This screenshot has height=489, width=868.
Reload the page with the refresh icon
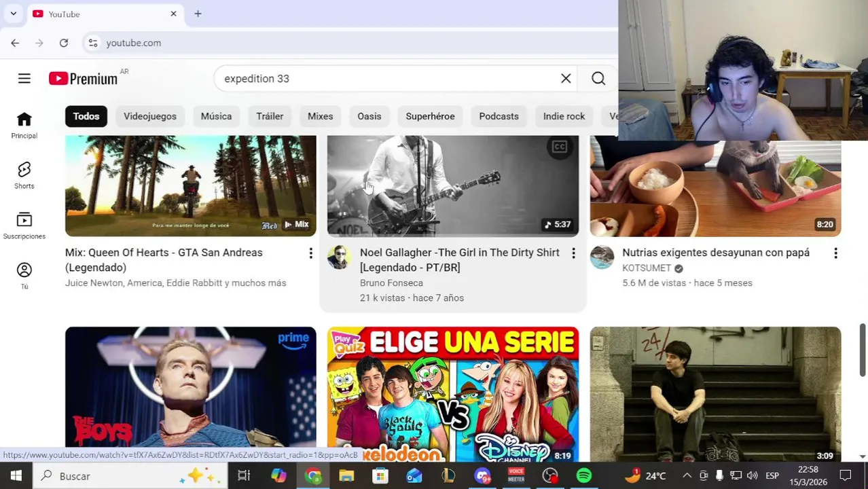point(63,43)
